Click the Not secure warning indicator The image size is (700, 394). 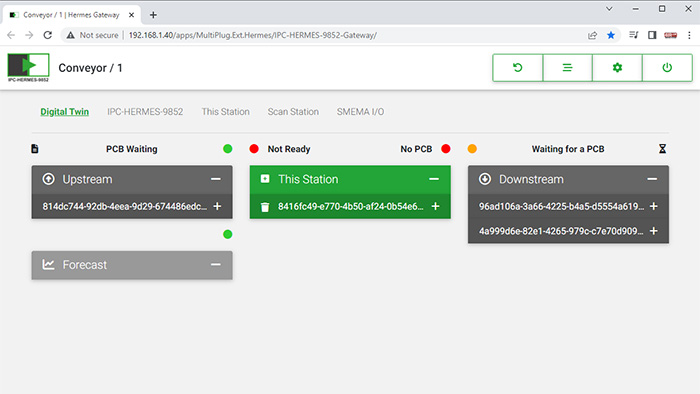[92, 35]
